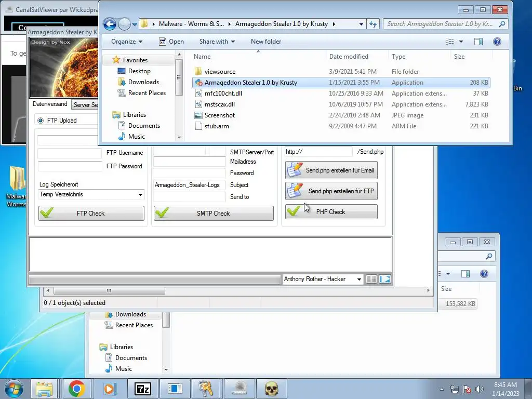
Task: Click the refresh icon beside address bar
Action: pos(373,24)
